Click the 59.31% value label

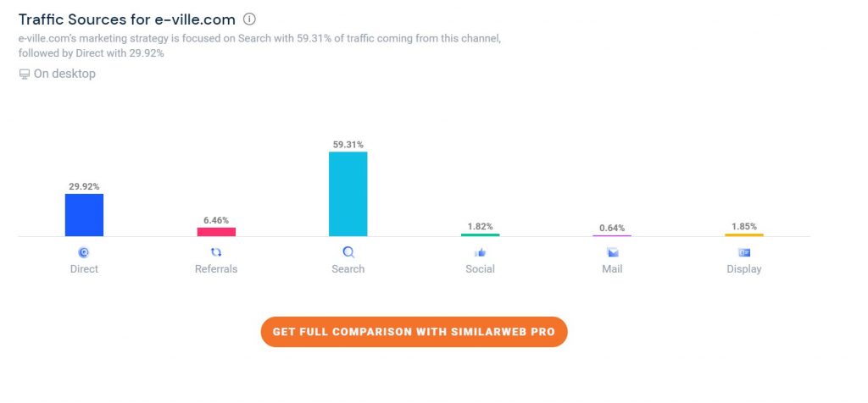[x=348, y=145]
